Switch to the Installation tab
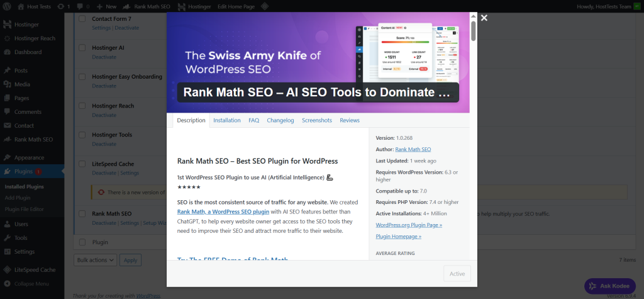Viewport: 644px width, 299px height. tap(226, 120)
